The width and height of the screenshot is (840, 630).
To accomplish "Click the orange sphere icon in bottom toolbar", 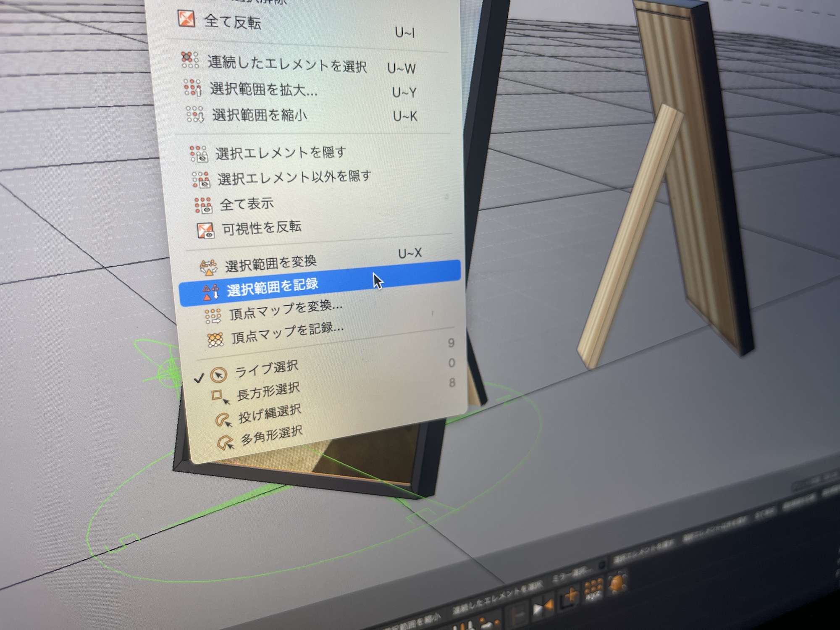I will pos(617,584).
